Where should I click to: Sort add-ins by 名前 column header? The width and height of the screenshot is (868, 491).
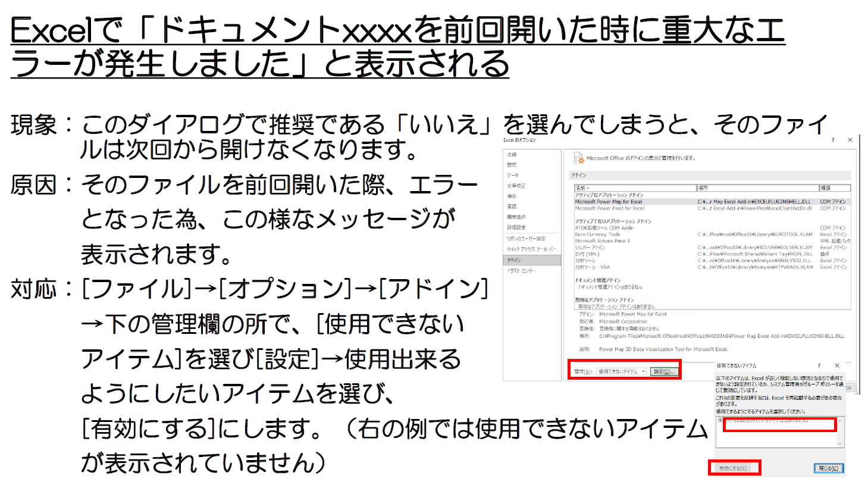click(635, 188)
